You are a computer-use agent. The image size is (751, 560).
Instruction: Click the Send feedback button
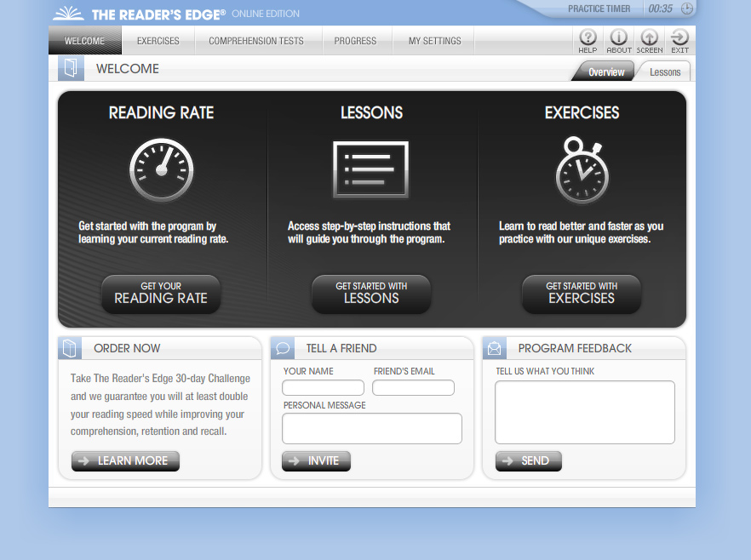point(528,461)
